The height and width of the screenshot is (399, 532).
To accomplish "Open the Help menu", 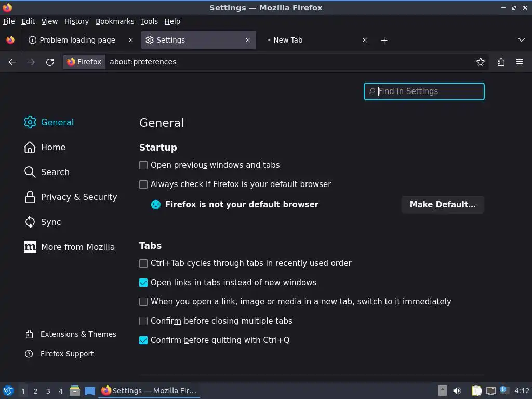I will tap(172, 21).
